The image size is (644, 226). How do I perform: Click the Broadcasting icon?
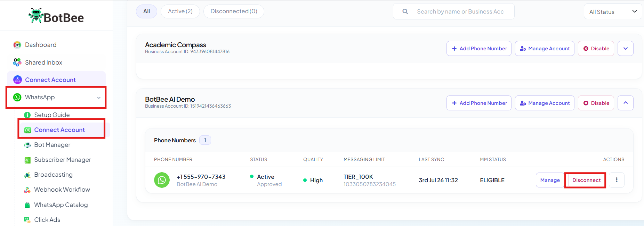[27, 175]
